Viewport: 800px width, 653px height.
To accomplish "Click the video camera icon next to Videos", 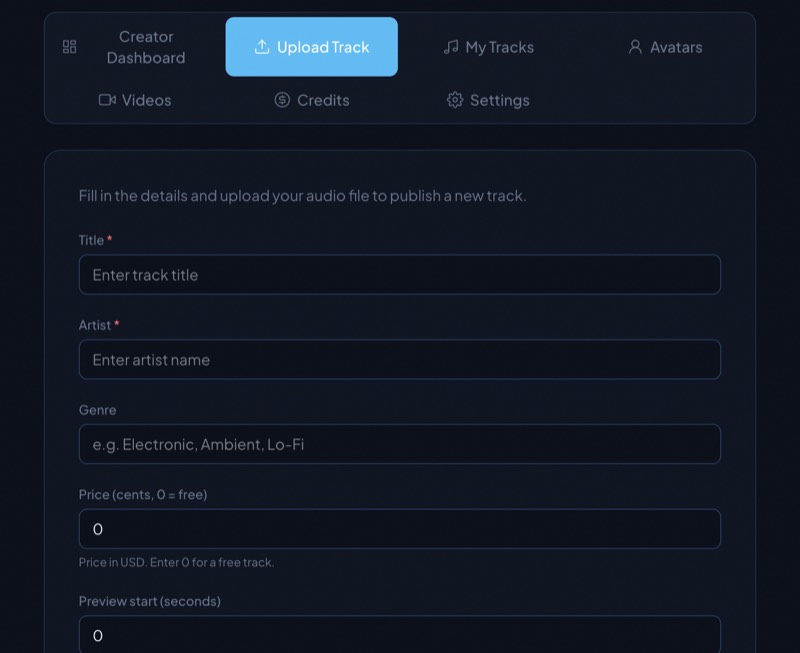I will 107,100.
